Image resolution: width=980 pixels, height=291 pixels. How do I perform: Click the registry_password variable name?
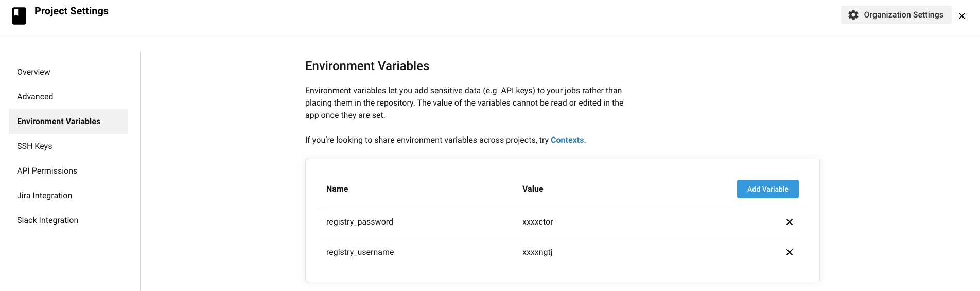(359, 222)
